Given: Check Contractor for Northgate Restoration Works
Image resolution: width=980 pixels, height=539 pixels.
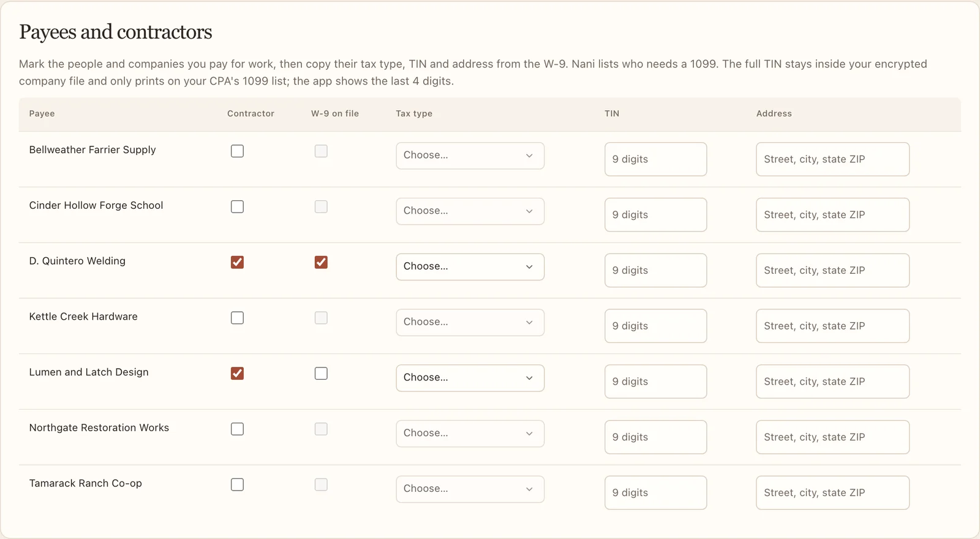Looking at the screenshot, I should [x=237, y=429].
